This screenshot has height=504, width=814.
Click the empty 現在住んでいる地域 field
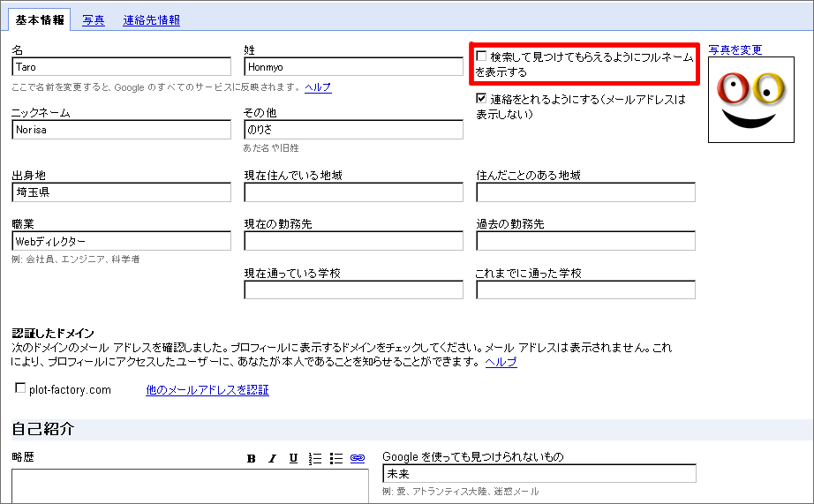[x=353, y=192]
